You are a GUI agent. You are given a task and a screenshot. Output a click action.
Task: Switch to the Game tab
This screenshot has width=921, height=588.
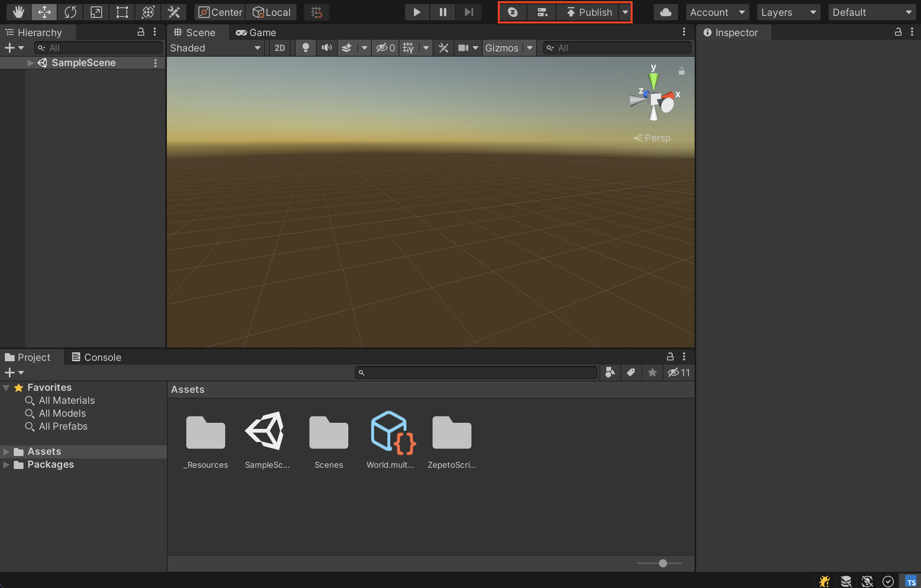256,32
